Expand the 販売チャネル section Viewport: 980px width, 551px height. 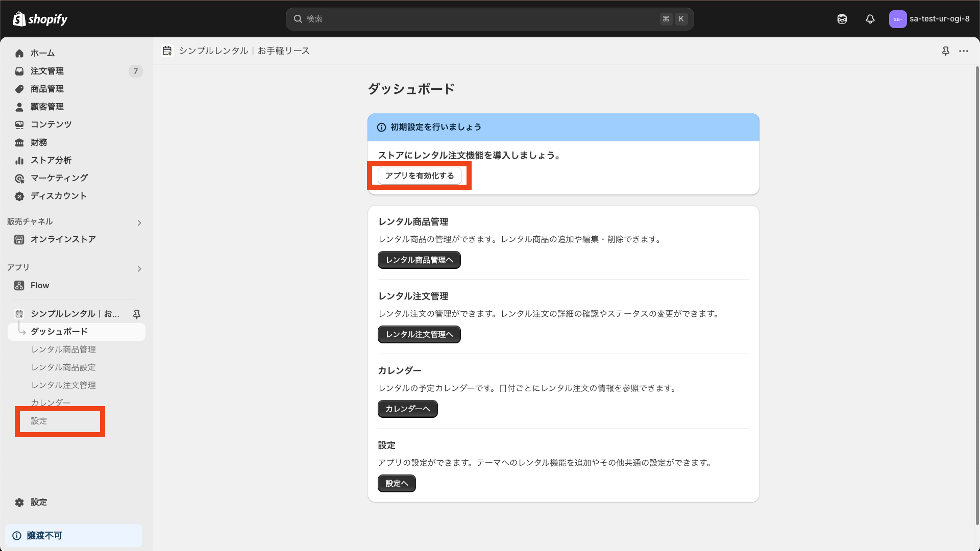pyautogui.click(x=139, y=222)
